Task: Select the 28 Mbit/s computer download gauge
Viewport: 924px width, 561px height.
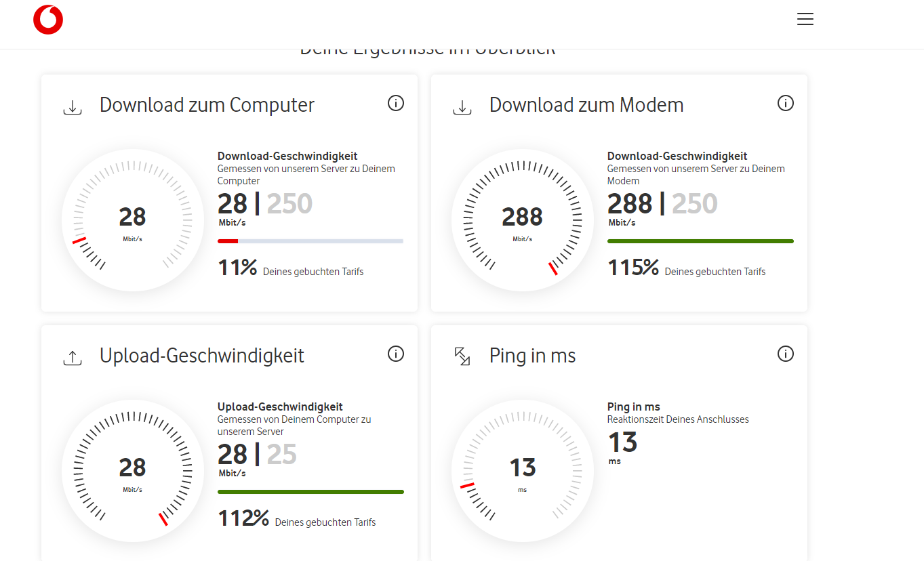Action: pos(132,220)
